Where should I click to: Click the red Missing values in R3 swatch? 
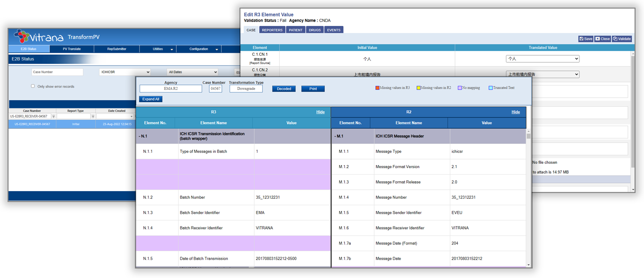point(377,88)
